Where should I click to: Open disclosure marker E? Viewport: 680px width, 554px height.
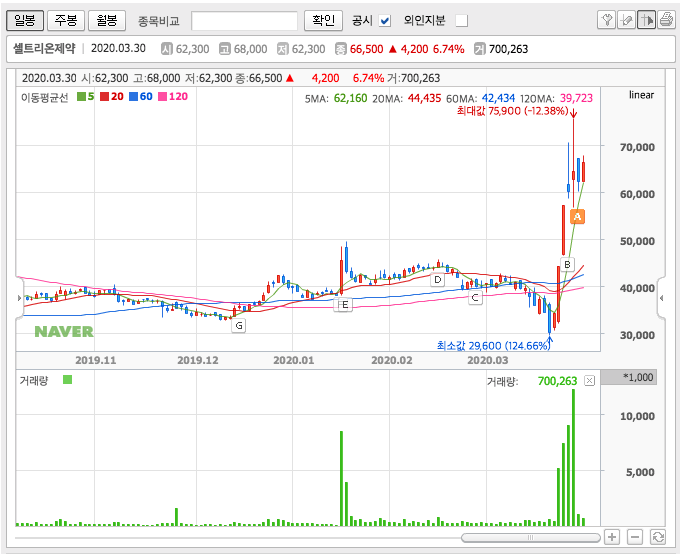click(345, 305)
